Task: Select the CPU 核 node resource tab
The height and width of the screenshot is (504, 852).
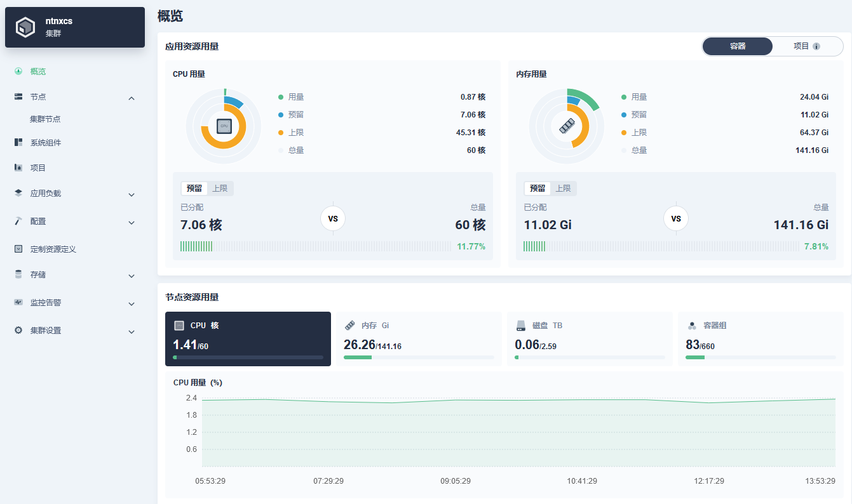Action: [248, 339]
